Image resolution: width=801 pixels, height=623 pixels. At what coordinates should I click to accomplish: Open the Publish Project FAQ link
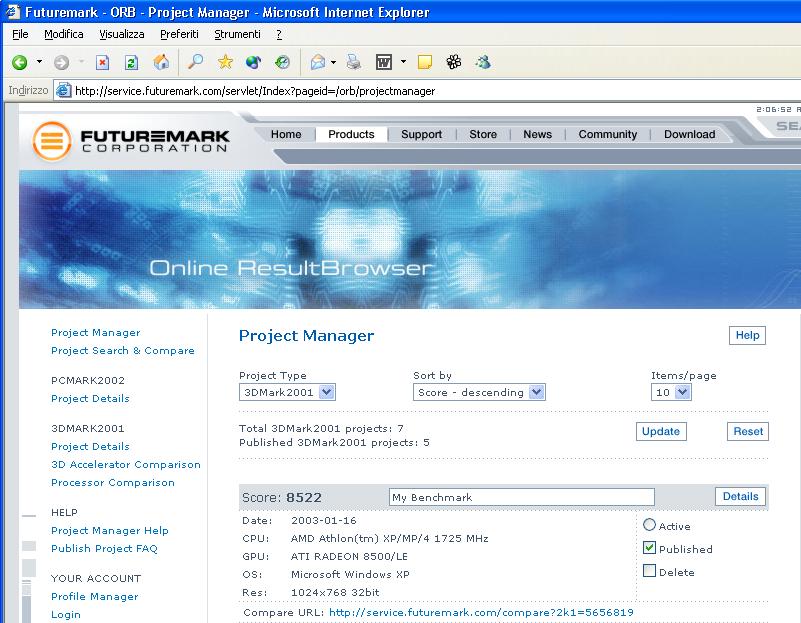click(x=104, y=548)
